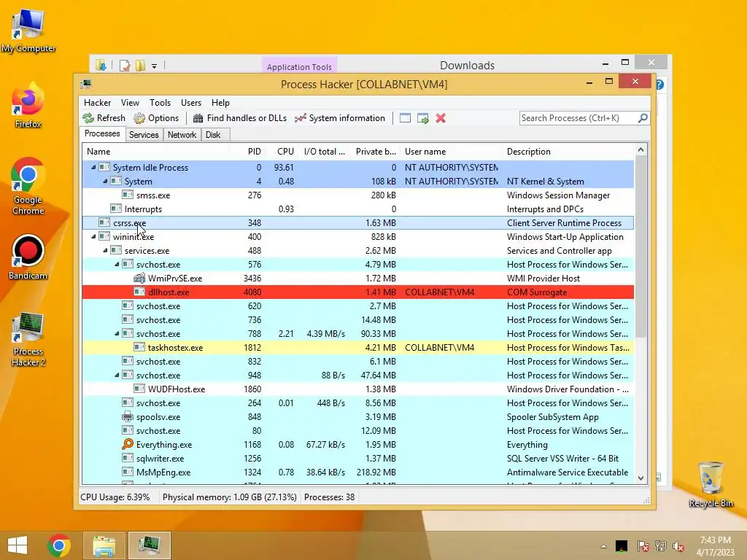The width and height of the screenshot is (747, 560).
Task: Open File Explorer from the taskbar
Action: click(104, 545)
